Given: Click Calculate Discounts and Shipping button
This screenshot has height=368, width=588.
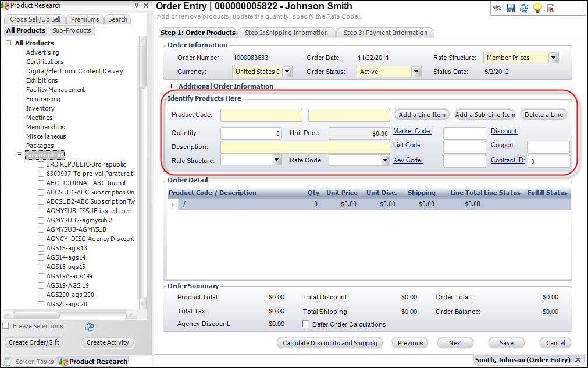Looking at the screenshot, I should tap(330, 343).
